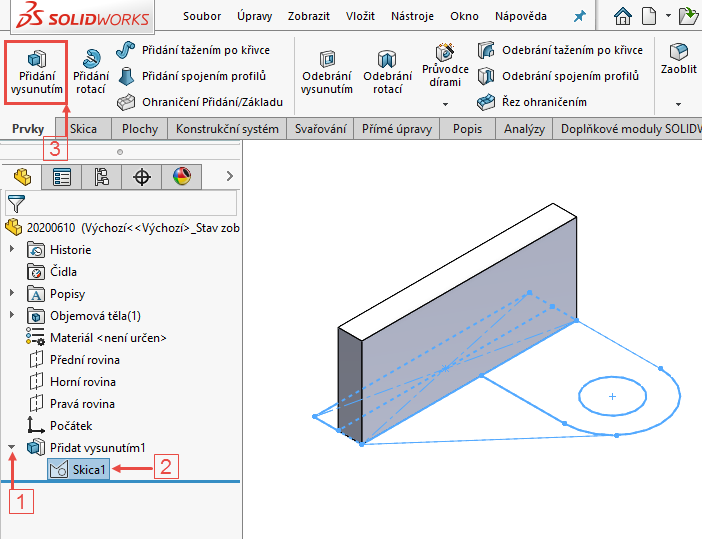Open the DimXpertManager crosshair tab
Viewport: 702px width, 539px height.
point(141,176)
